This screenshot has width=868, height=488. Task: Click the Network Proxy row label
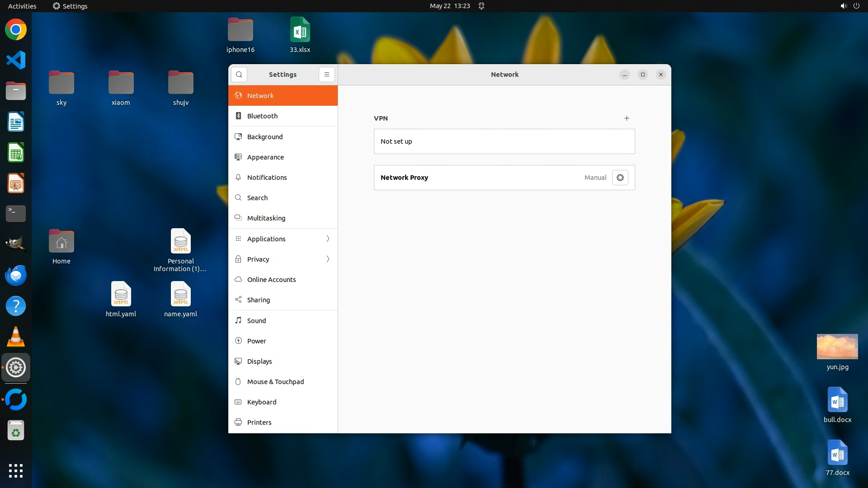(x=404, y=178)
